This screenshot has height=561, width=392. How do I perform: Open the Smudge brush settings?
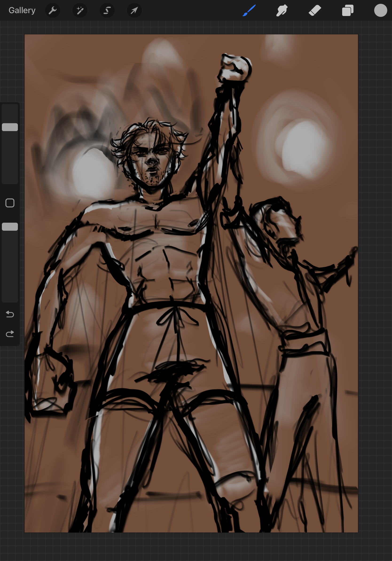[282, 10]
